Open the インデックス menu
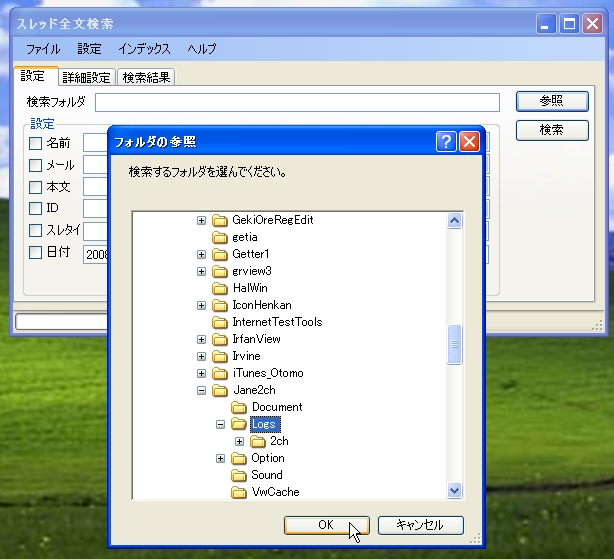Viewport: 614px width, 559px height. tap(144, 49)
